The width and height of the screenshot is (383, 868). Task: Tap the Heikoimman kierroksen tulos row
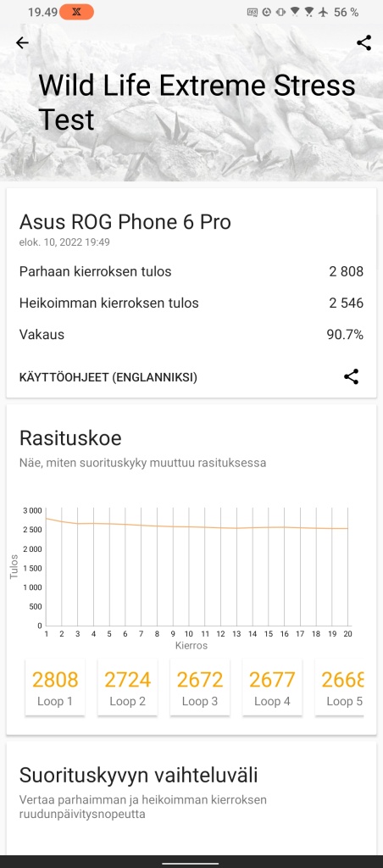click(x=191, y=303)
